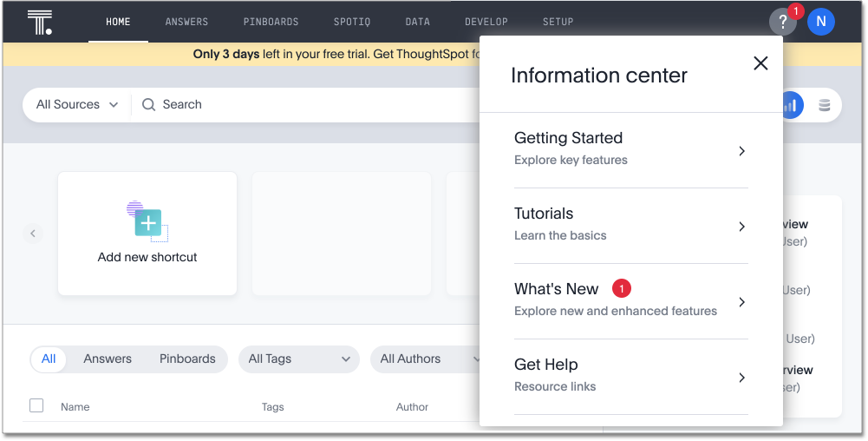Click the search magnifier icon

click(x=149, y=105)
